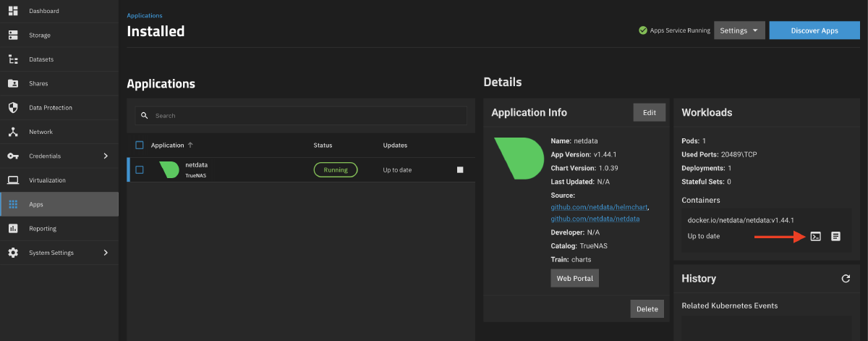The image size is (868, 341).
Task: Click the App Version v1.44.1 text
Action: pos(584,154)
